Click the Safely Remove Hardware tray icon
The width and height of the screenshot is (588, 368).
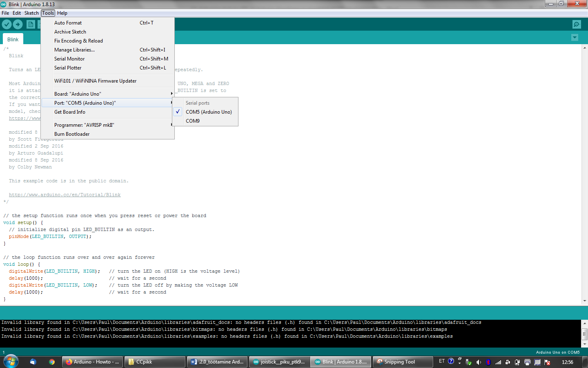click(468, 362)
